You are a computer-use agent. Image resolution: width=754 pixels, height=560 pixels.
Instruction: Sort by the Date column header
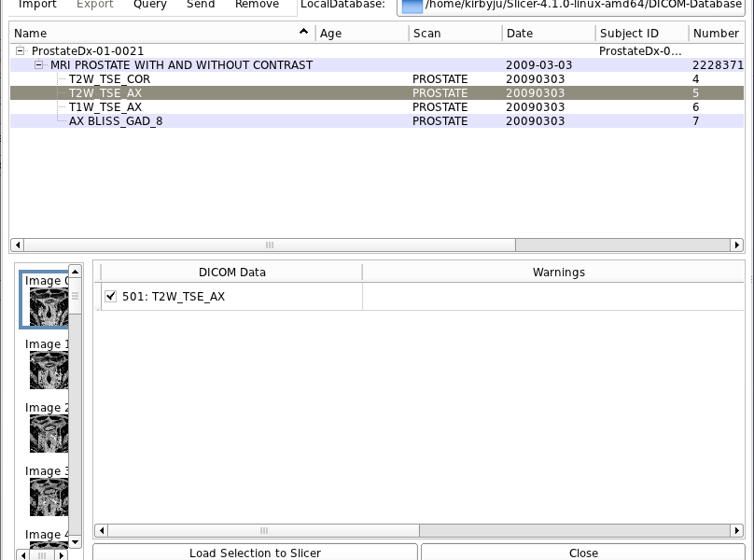coord(549,34)
